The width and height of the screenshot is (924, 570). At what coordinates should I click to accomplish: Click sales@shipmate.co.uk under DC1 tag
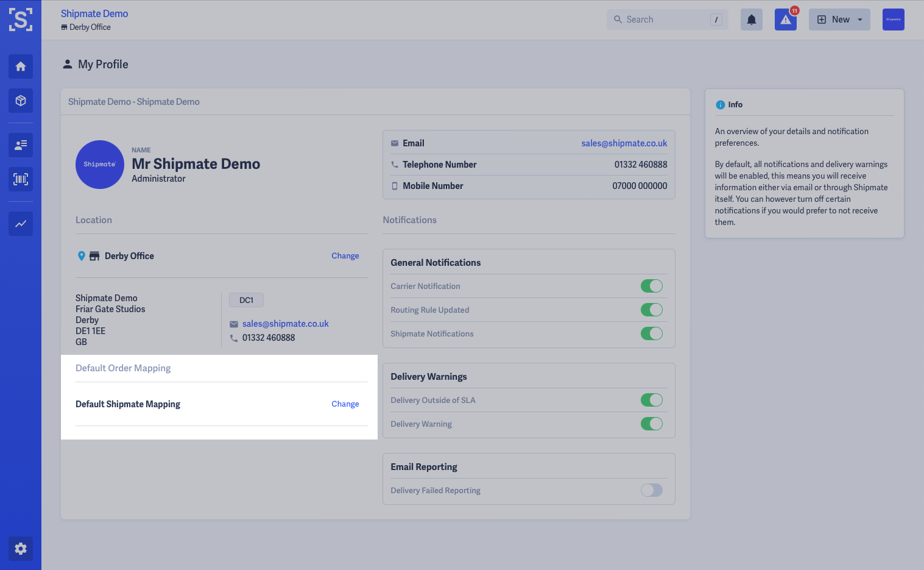pyautogui.click(x=286, y=324)
